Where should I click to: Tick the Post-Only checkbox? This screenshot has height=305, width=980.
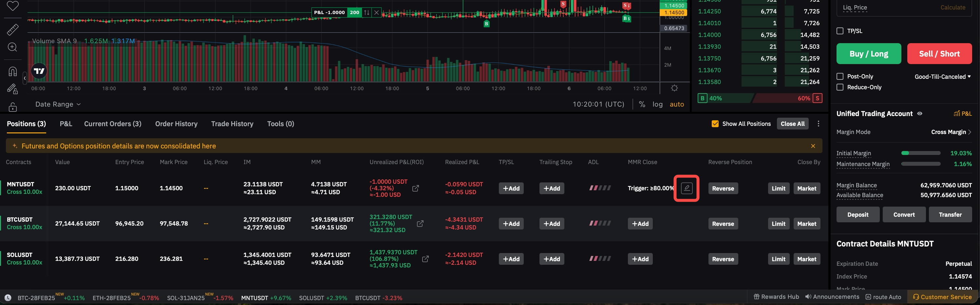pyautogui.click(x=840, y=76)
